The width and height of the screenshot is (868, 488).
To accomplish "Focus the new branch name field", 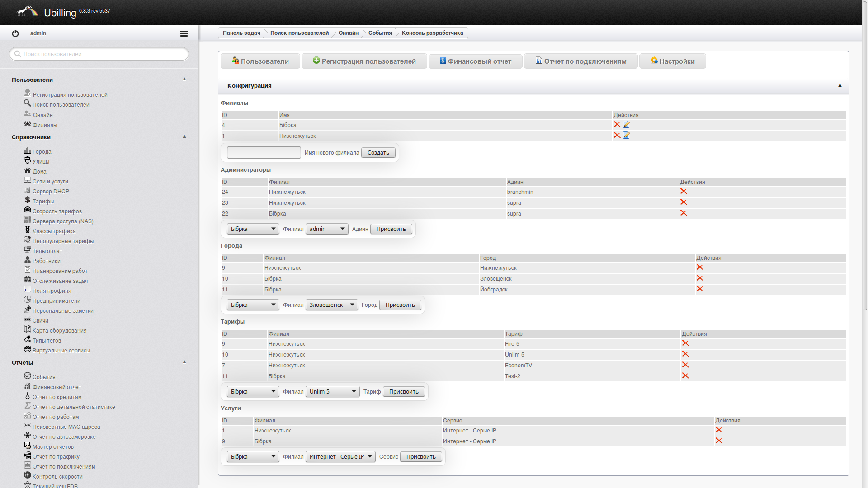I will 264,153.
